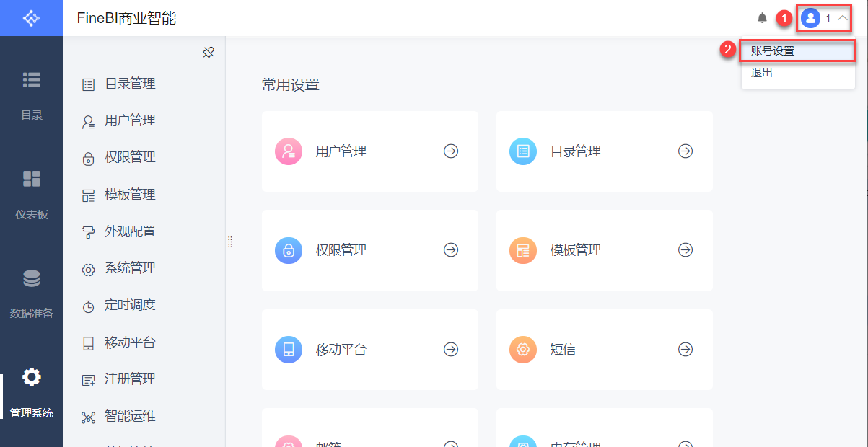Open the 数据准备 database icon
The image size is (868, 447).
tap(32, 278)
